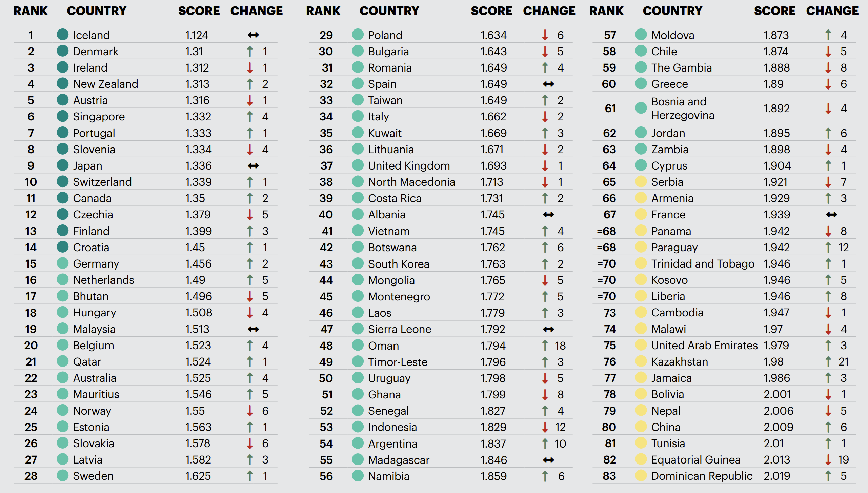Click the country name Zambia
868x493 pixels.
pos(670,150)
